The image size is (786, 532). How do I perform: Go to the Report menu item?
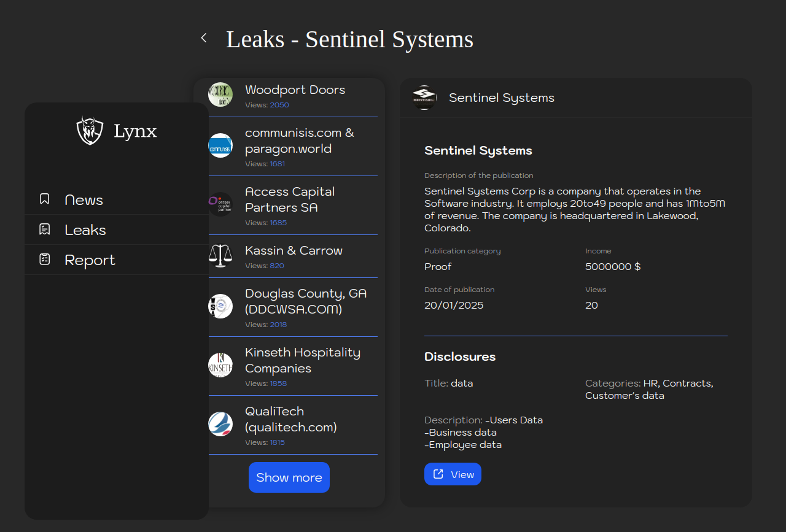(x=90, y=260)
